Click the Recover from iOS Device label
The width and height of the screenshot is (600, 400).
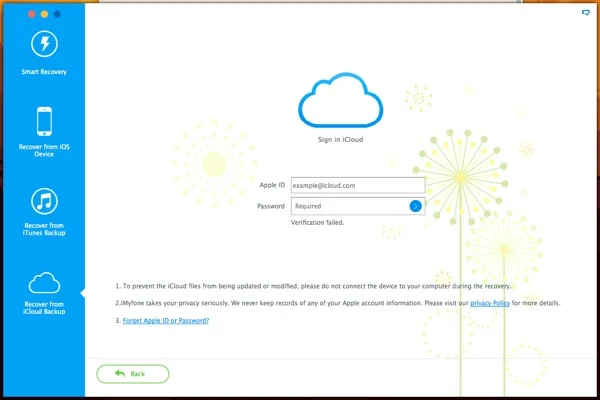point(44,150)
